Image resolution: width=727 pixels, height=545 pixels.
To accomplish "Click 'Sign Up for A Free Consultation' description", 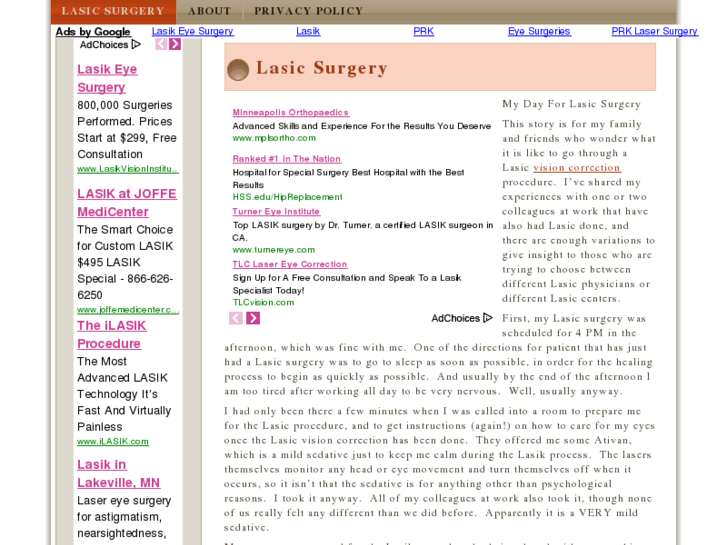I will [347, 284].
